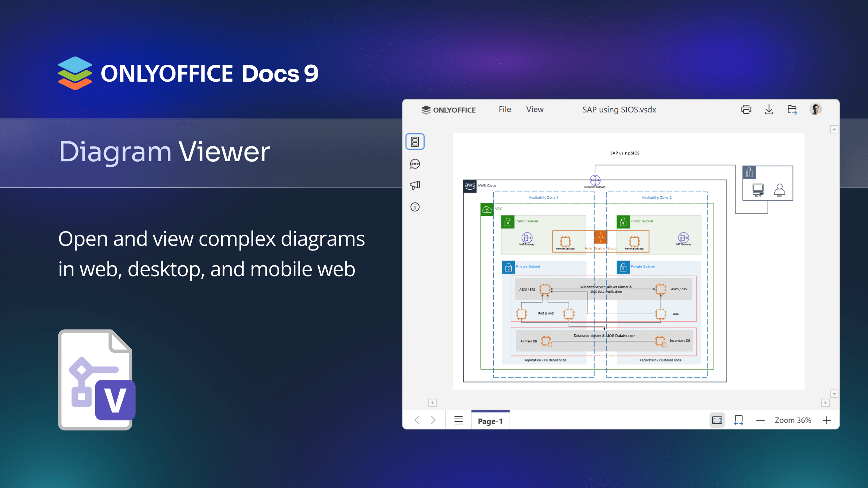Open the File menu
Viewport: 868px width, 488px height.
505,110
